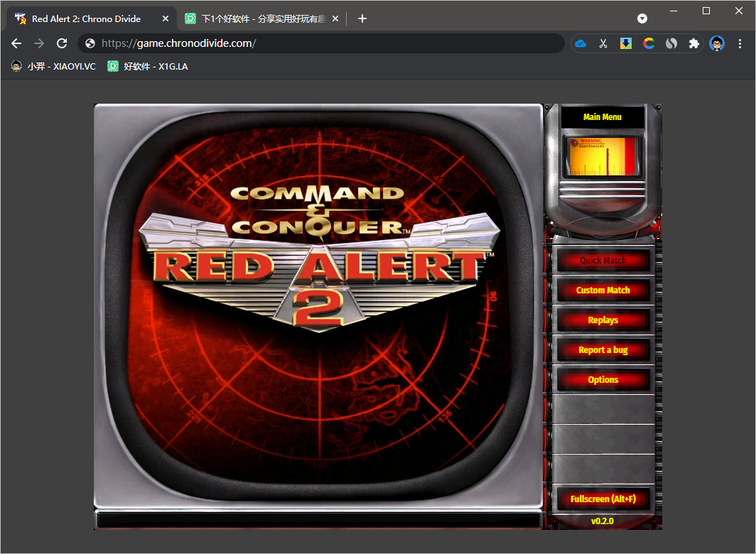Click the browser forward arrow
The height and width of the screenshot is (554, 756).
39,43
